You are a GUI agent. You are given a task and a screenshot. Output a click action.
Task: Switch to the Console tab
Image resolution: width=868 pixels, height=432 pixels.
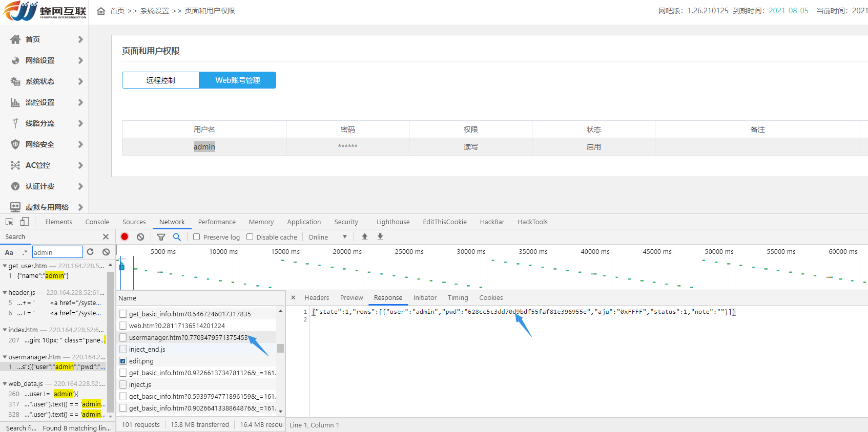click(x=97, y=222)
